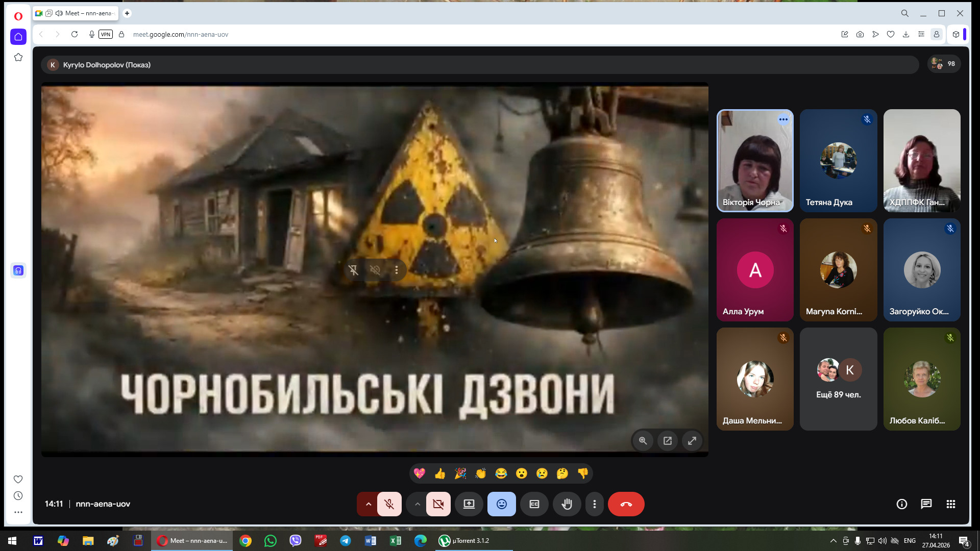This screenshot has width=980, height=551.
Task: Expand presentation to full screen
Action: 692,441
